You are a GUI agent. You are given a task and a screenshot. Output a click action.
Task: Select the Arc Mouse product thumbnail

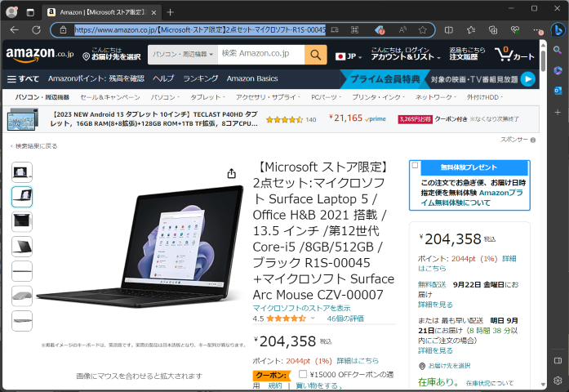pyautogui.click(x=22, y=296)
